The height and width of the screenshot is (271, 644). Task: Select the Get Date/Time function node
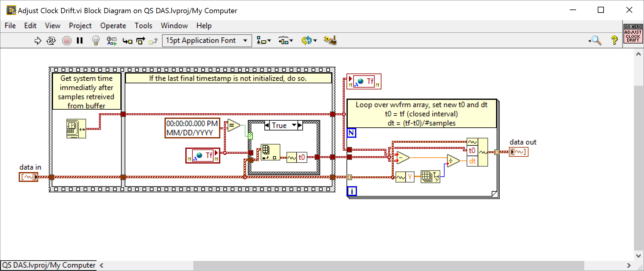point(76,129)
